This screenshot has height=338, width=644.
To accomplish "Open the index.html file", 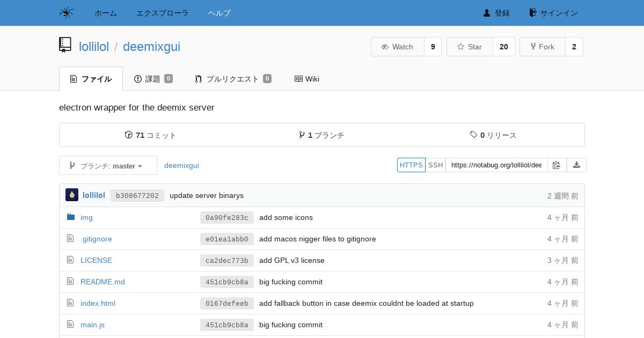I will pyautogui.click(x=98, y=303).
